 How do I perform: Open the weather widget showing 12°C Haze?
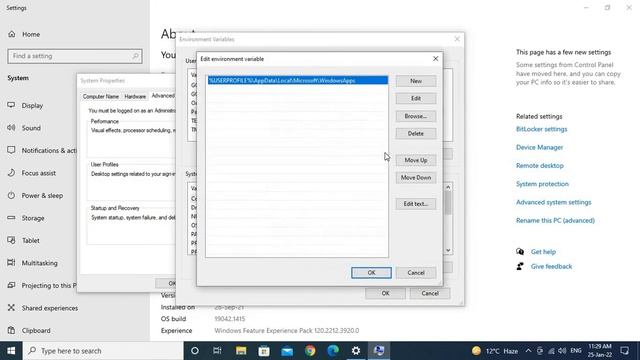pyautogui.click(x=495, y=351)
